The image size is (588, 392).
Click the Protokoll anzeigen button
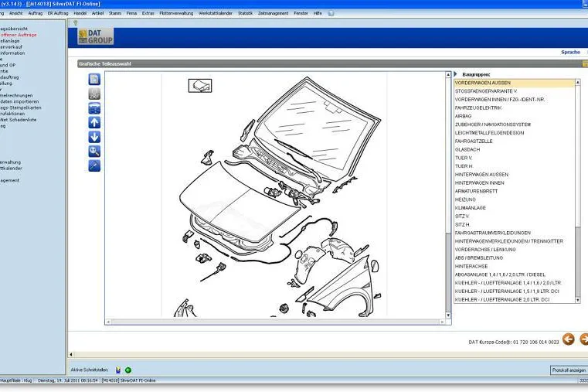(569, 370)
